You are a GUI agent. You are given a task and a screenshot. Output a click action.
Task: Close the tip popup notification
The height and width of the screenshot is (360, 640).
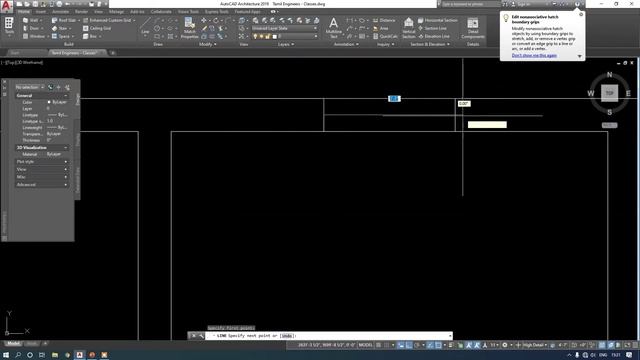coord(581,15)
